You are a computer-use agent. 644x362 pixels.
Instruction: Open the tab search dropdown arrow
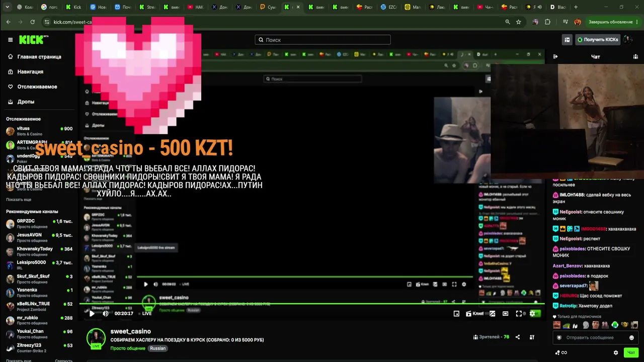(7, 7)
